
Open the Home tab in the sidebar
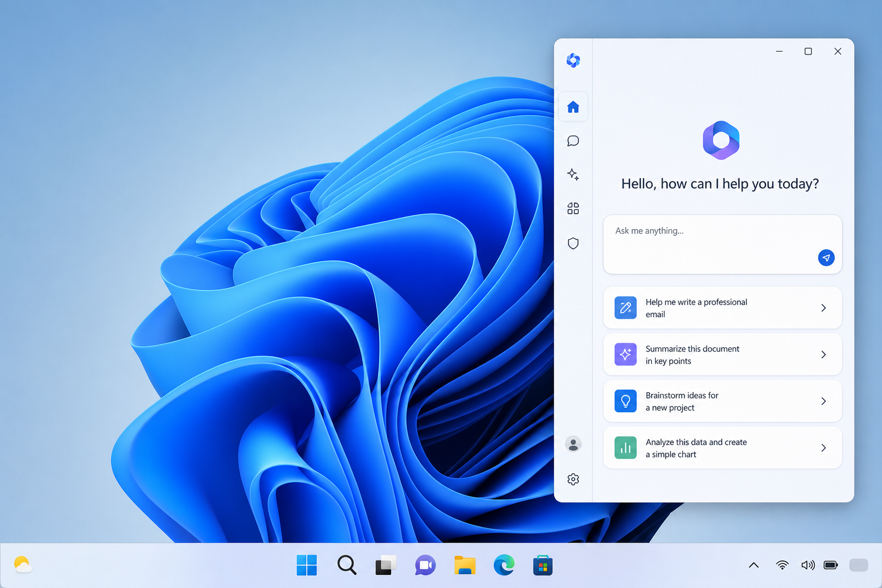(x=573, y=107)
